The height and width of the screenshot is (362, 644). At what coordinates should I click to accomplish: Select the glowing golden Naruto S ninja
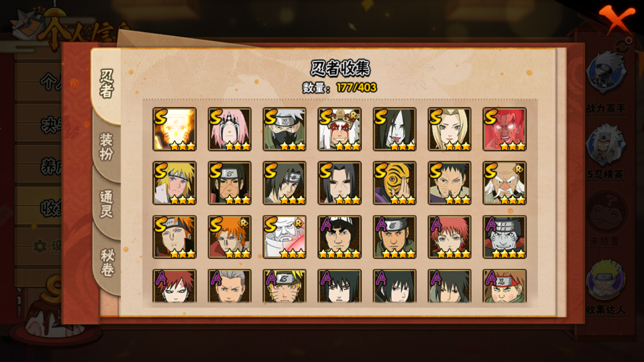coord(174,129)
